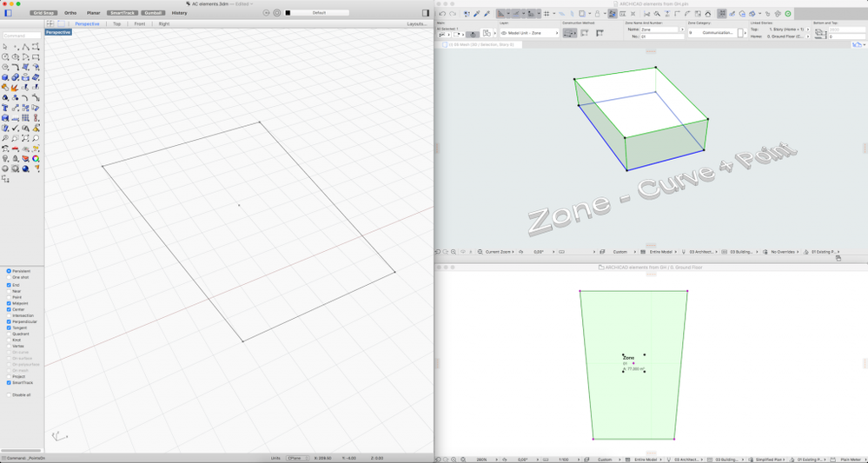Switch to the Right viewport tab
This screenshot has height=463, width=868.
(164, 23)
